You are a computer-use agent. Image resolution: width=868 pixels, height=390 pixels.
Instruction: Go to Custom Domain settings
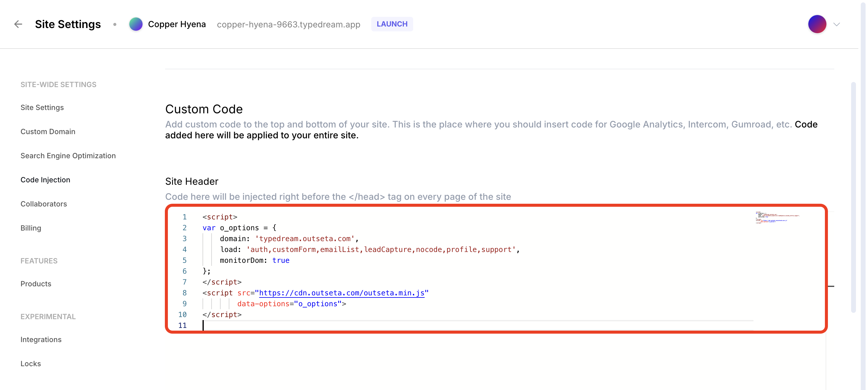[48, 131]
